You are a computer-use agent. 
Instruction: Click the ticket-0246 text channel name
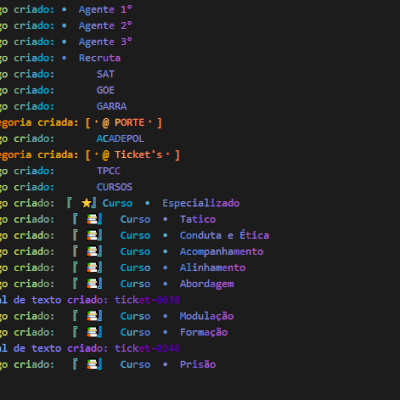pyautogui.click(x=147, y=348)
